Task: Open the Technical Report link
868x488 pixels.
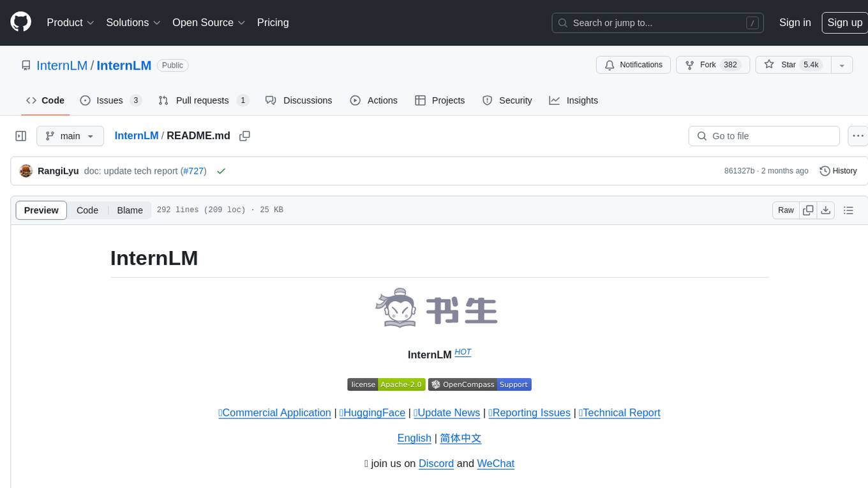Action: click(620, 413)
